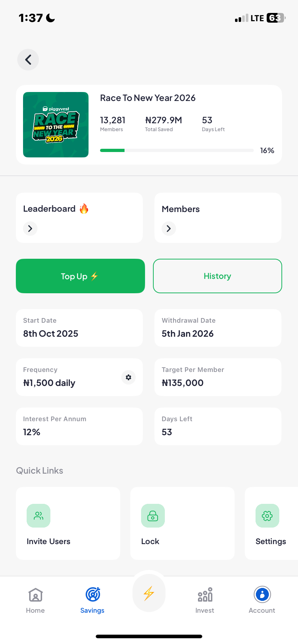The height and width of the screenshot is (644, 298).
Task: Select the Interest Per Annum card
Action: (79, 426)
